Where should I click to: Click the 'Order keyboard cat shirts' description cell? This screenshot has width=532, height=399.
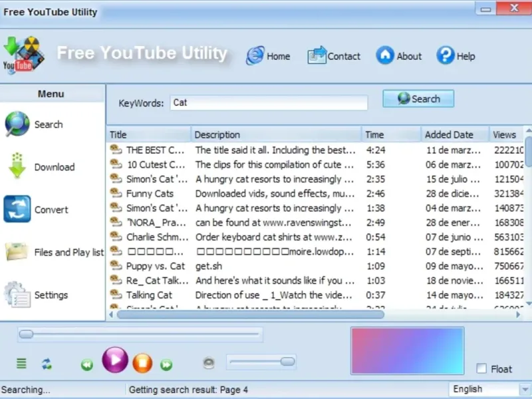pyautogui.click(x=273, y=237)
